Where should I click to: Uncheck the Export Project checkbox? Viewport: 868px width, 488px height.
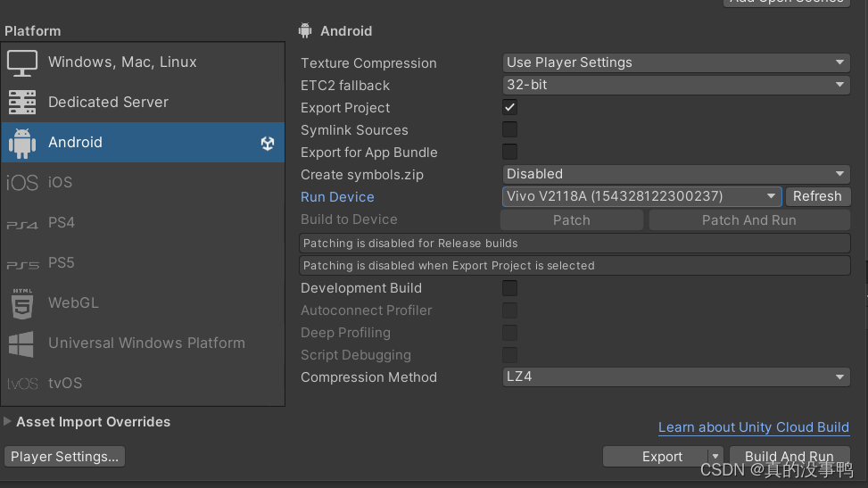point(510,107)
